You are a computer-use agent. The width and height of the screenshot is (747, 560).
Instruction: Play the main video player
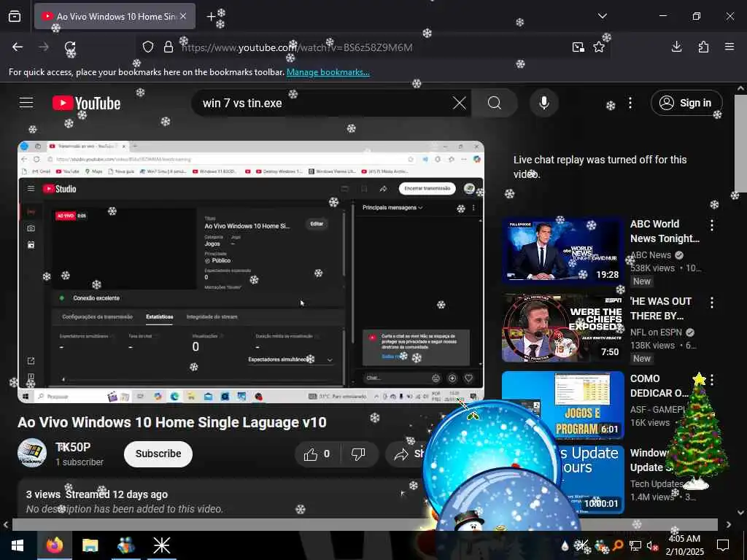tap(251, 272)
